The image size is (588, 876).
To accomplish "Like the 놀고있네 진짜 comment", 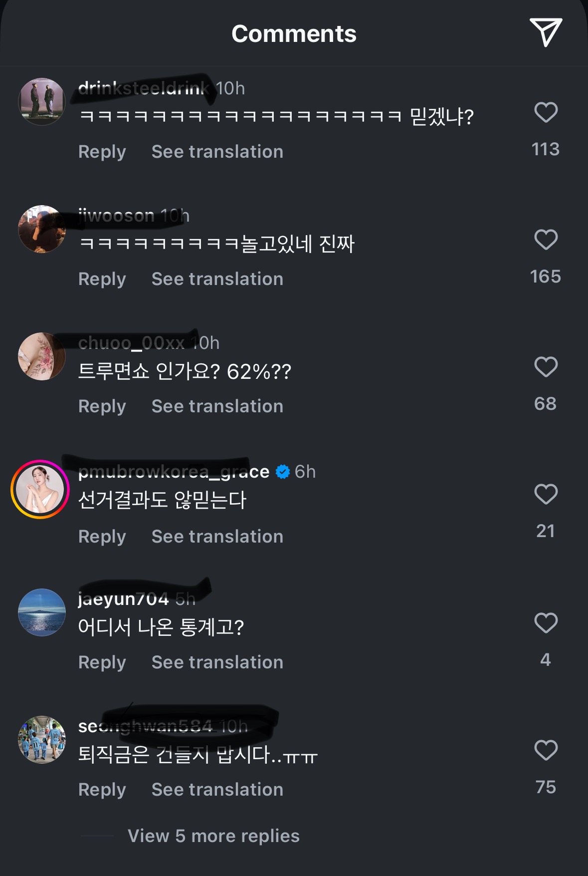I will point(546,240).
